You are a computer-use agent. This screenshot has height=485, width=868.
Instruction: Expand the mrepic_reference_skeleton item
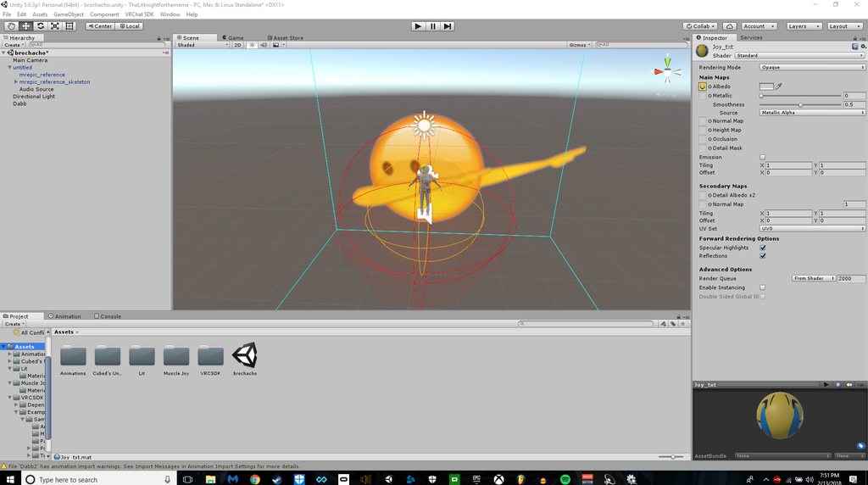[x=16, y=82]
